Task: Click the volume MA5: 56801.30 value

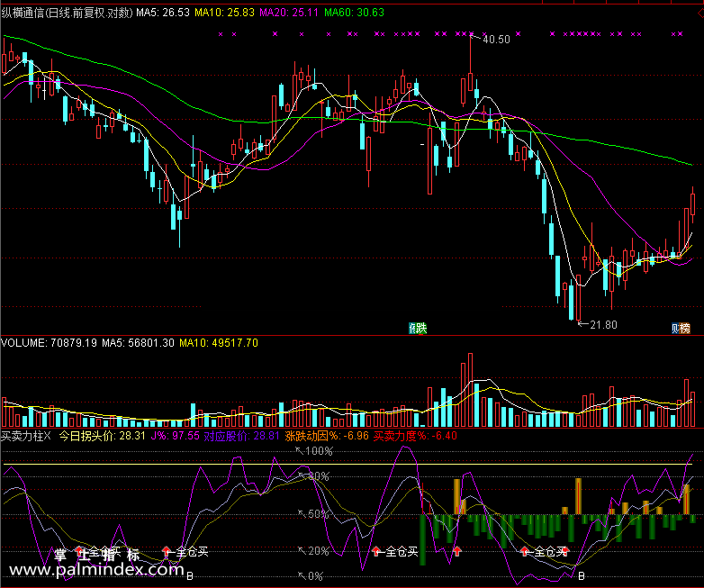Action: click(138, 343)
